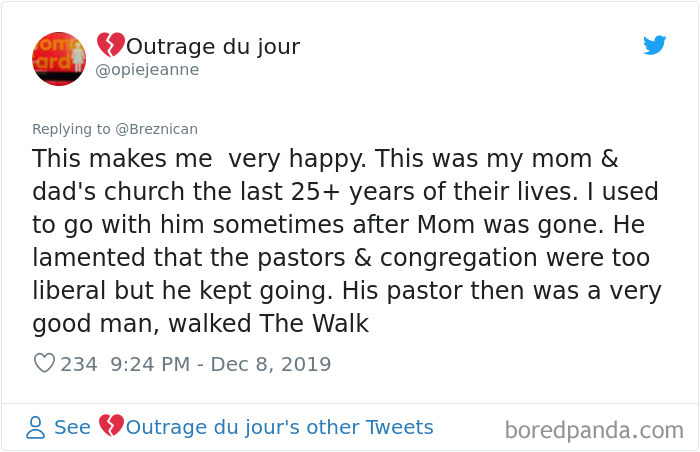Click the word "Tweets" in the footer link
The height and width of the screenshot is (452, 700).
click(398, 428)
